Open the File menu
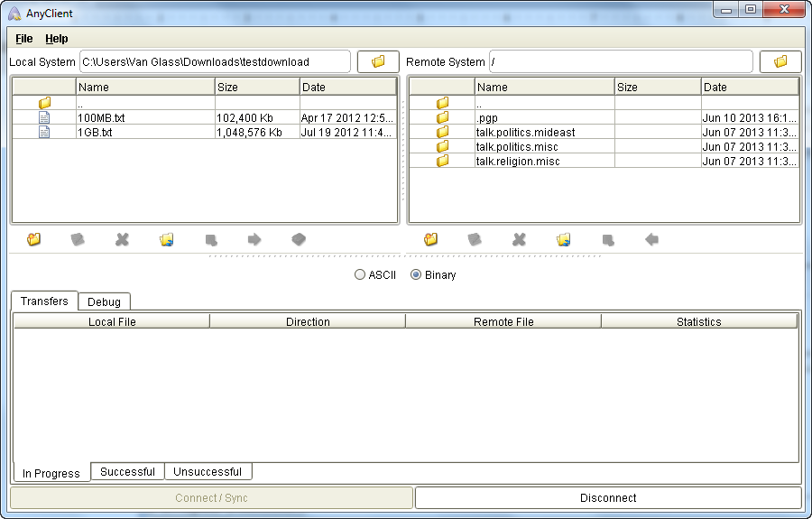 [x=24, y=39]
